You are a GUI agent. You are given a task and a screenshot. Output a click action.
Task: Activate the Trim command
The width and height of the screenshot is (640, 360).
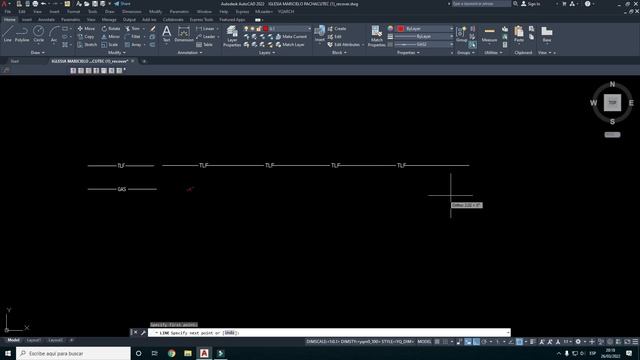tap(133, 29)
